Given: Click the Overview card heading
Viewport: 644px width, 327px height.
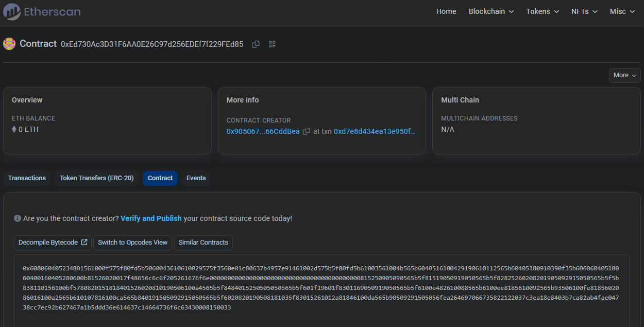Looking at the screenshot, I should 27,100.
